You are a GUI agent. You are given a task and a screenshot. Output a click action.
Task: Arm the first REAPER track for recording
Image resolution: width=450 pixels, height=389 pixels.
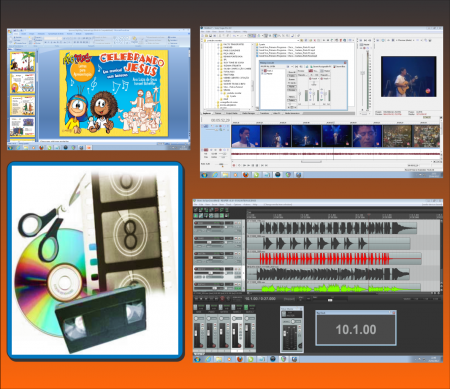[196, 223]
